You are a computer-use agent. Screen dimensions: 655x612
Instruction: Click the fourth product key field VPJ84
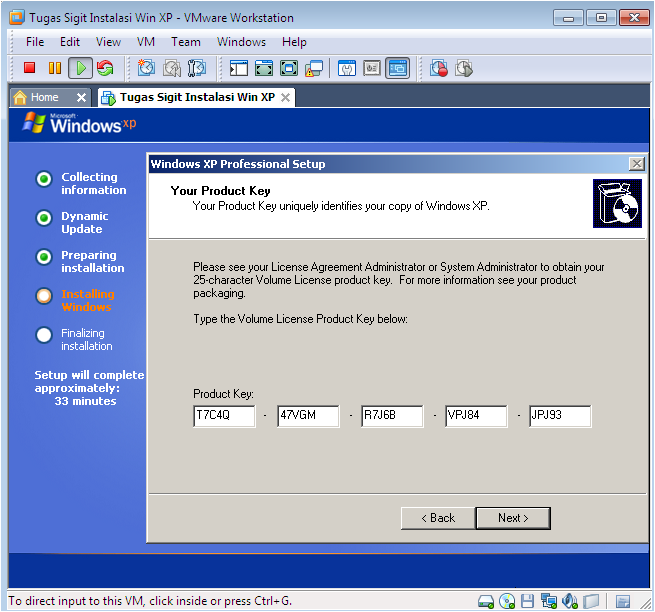(476, 416)
